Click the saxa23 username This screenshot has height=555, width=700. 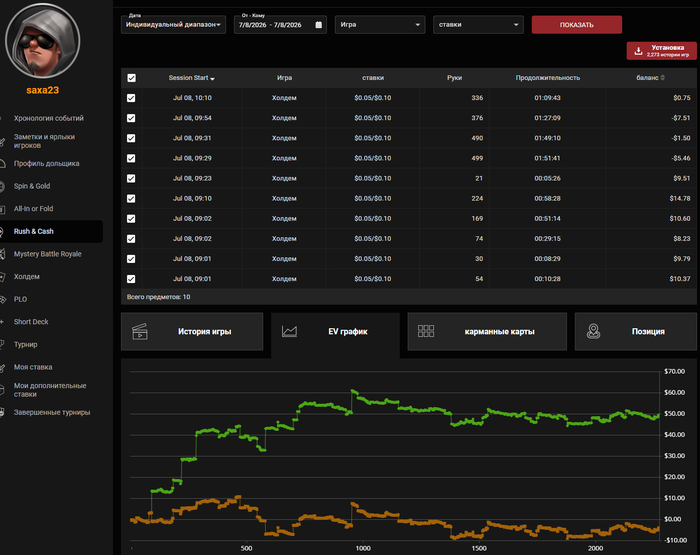coord(42,90)
